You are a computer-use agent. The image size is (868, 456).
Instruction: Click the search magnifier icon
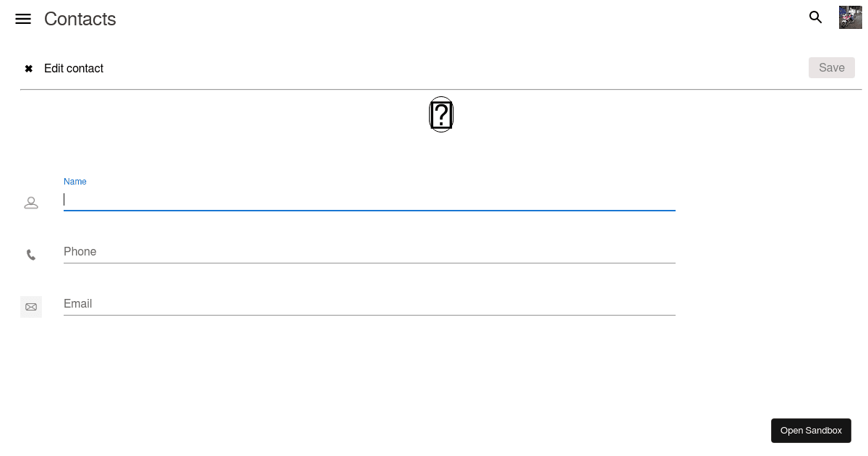click(815, 17)
